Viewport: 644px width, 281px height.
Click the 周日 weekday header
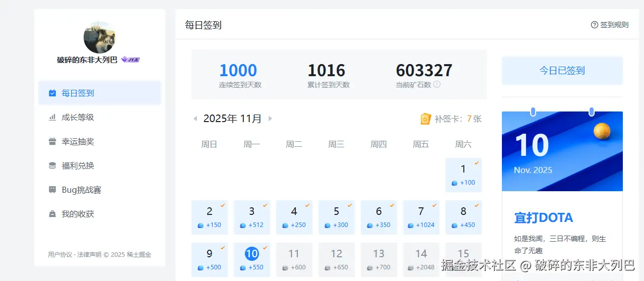point(209,144)
